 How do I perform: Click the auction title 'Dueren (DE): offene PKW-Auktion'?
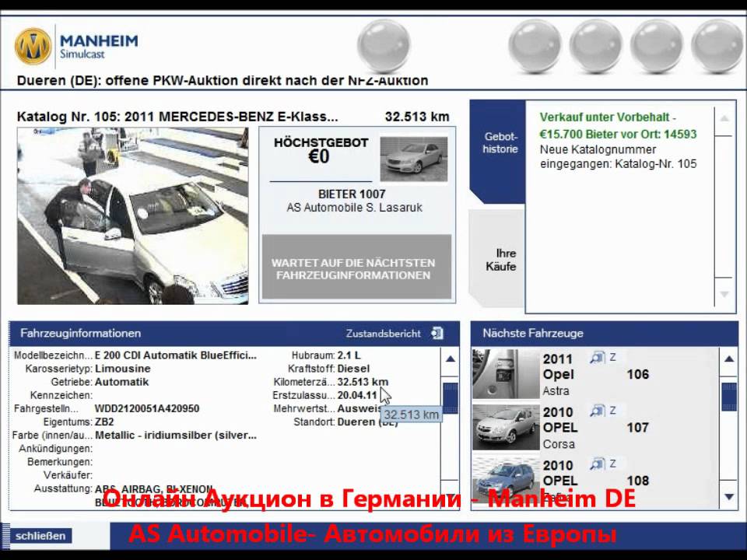(222, 80)
